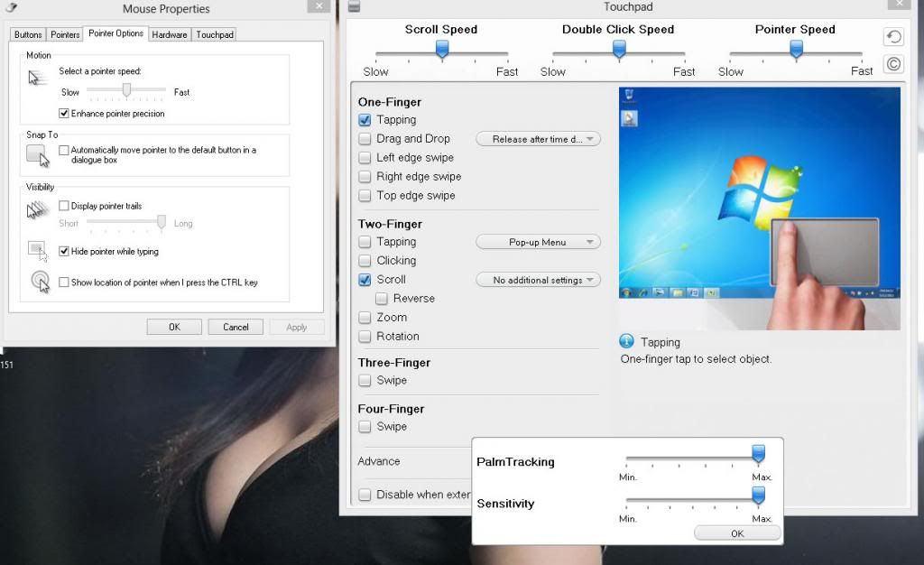Click the Advance option
The image size is (924, 565).
379,461
